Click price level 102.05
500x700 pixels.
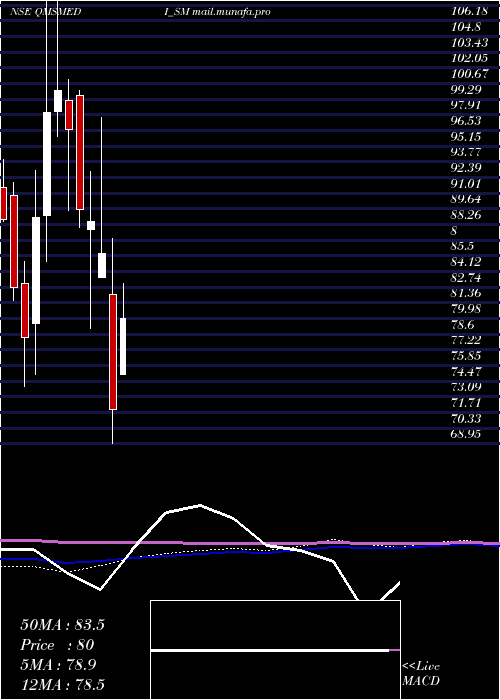(x=471, y=58)
